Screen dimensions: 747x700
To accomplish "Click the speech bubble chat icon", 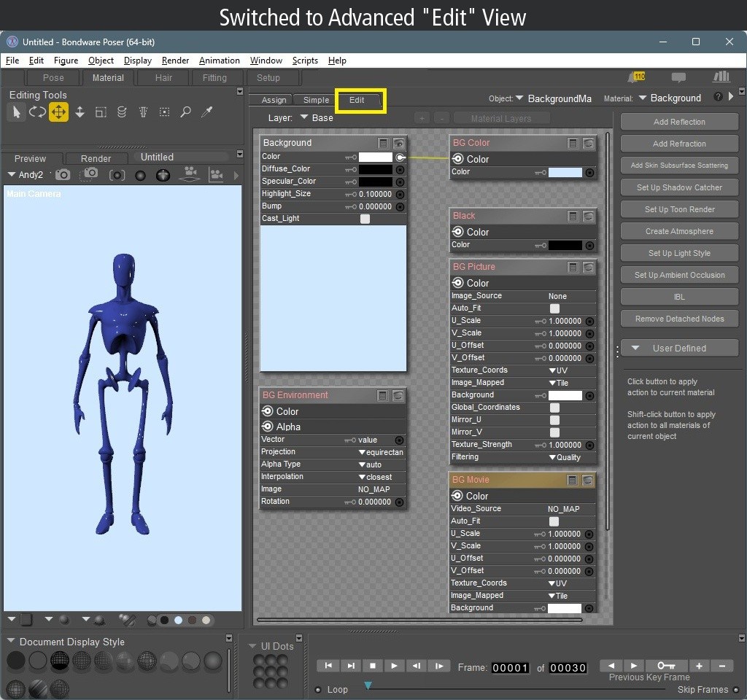I will click(678, 77).
